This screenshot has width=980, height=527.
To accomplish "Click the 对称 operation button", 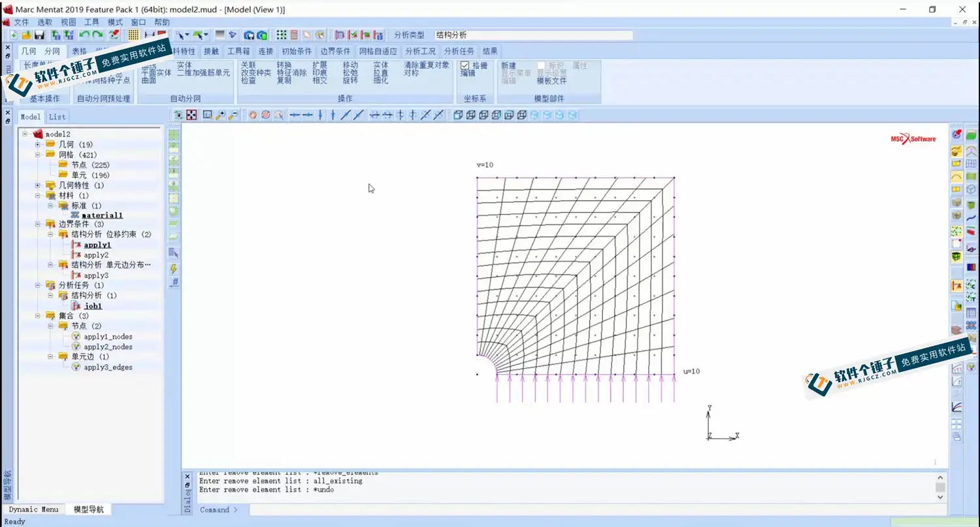I will pyautogui.click(x=412, y=73).
